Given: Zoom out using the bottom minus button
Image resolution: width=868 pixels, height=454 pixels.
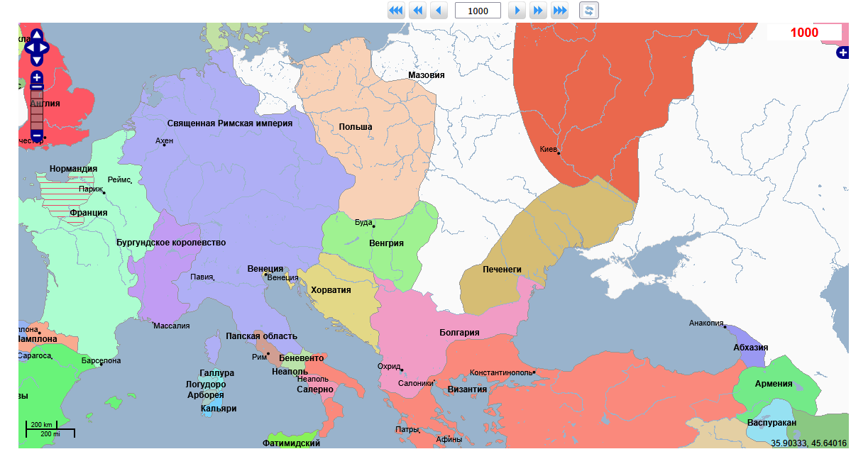Looking at the screenshot, I should coord(37,135).
